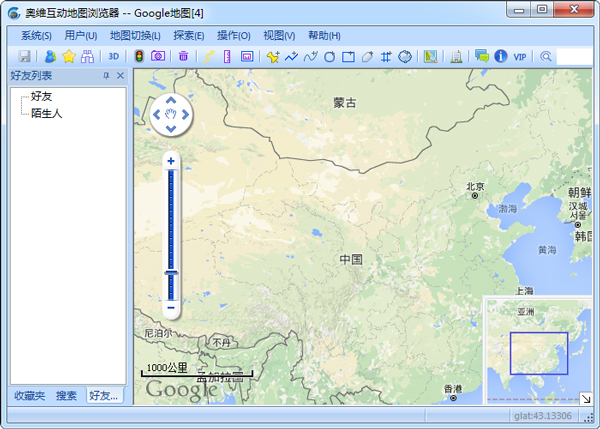Image resolution: width=600 pixels, height=429 pixels.
Task: Click the binoculars search icon
Action: click(87, 57)
